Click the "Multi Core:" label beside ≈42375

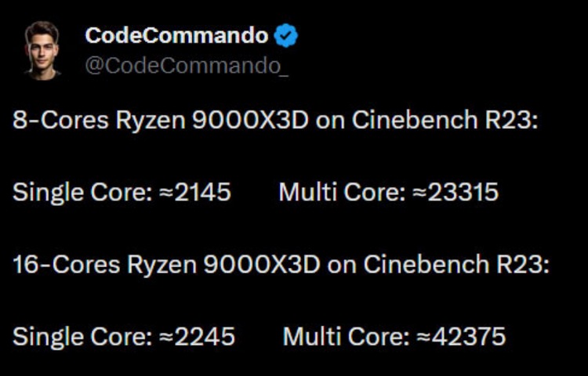coord(346,336)
